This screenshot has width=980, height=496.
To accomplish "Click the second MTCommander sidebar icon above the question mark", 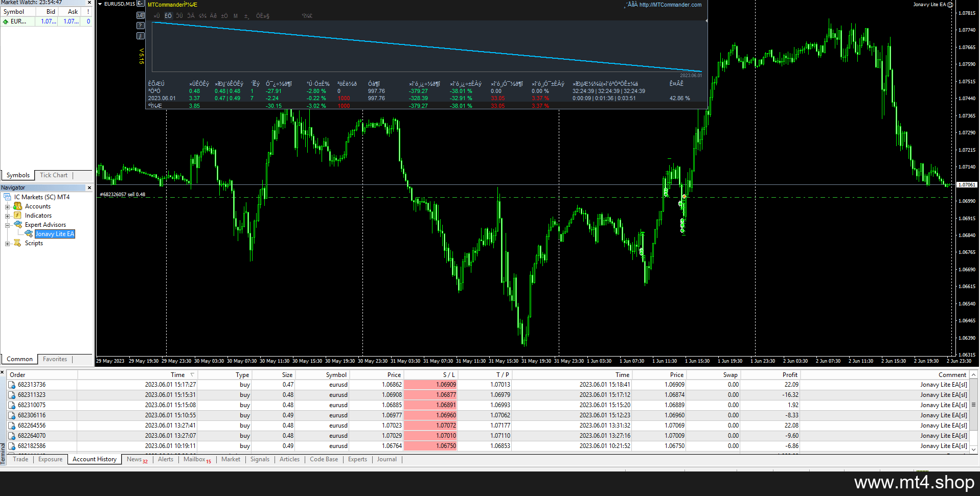I will click(141, 15).
